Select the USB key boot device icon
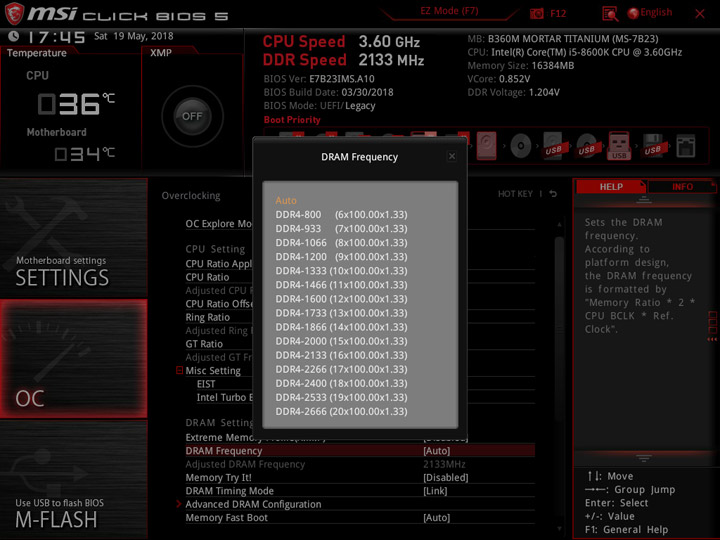 (619, 146)
